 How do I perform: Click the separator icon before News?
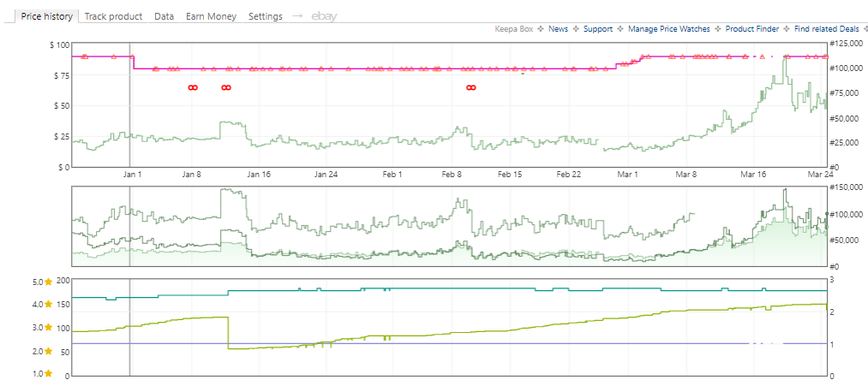coord(541,29)
